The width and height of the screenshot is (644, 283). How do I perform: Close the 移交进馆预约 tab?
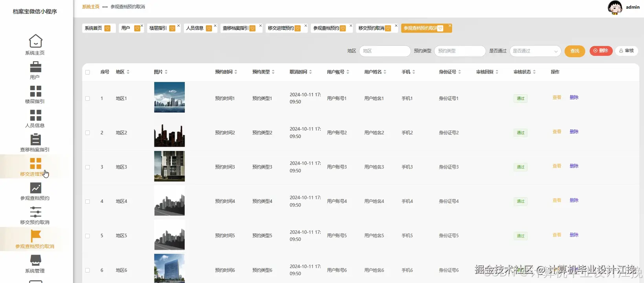point(306,26)
